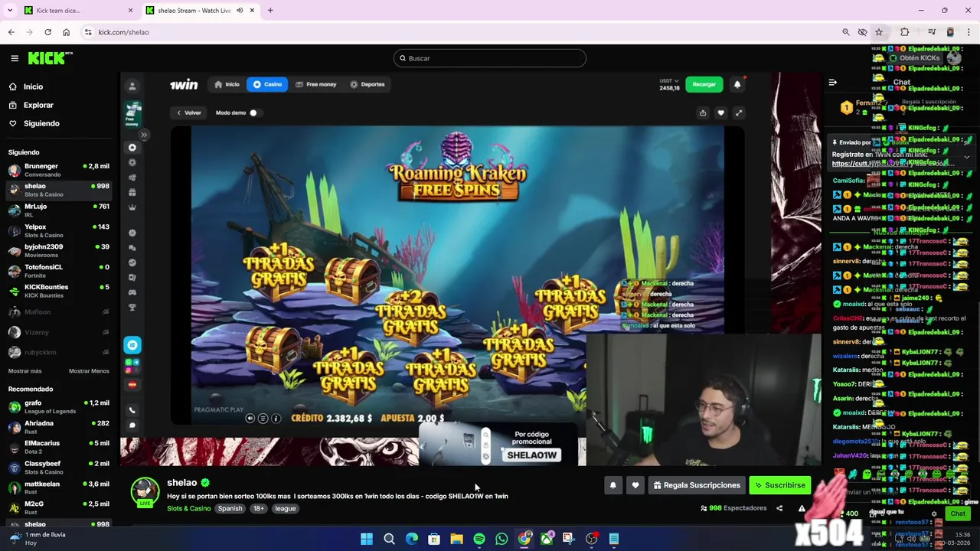Reload the page
980x551 pixels.
tap(47, 32)
